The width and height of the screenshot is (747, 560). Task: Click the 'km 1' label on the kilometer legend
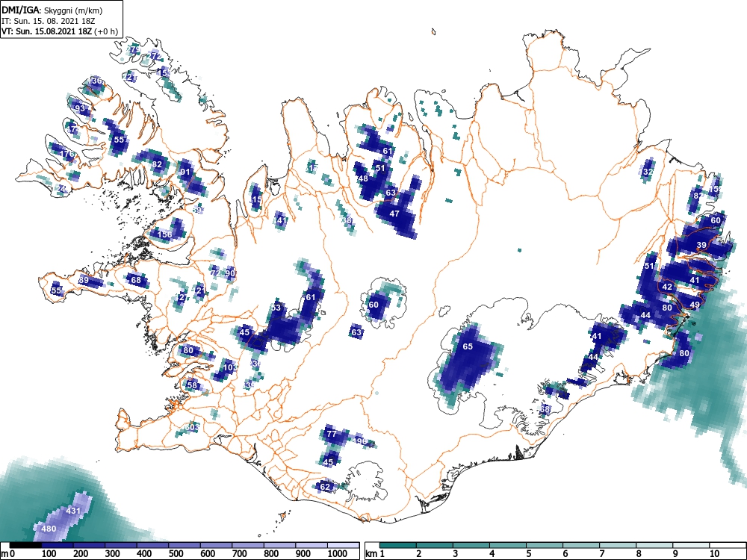point(376,554)
